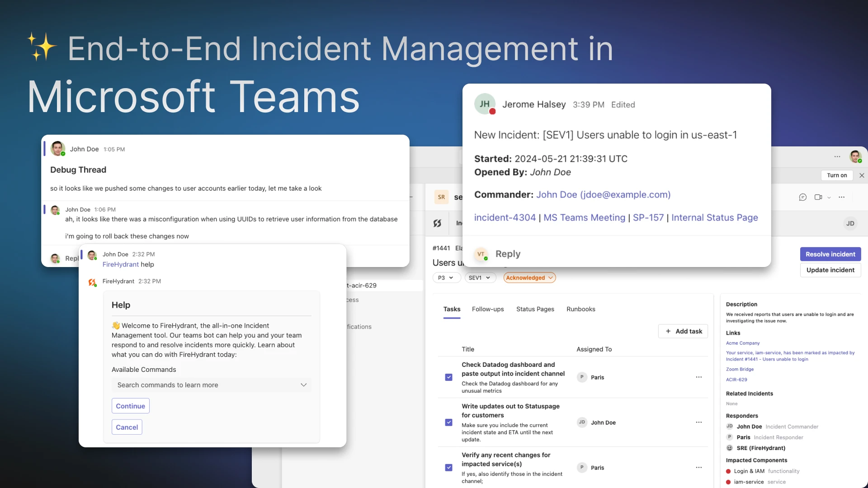Click the FireHydrant bot avatar icon
The height and width of the screenshot is (488, 868).
click(92, 282)
